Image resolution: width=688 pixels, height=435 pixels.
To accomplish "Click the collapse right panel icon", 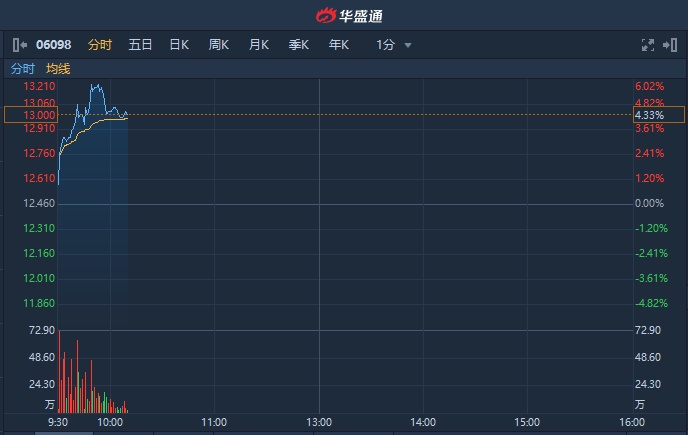I will tap(670, 45).
